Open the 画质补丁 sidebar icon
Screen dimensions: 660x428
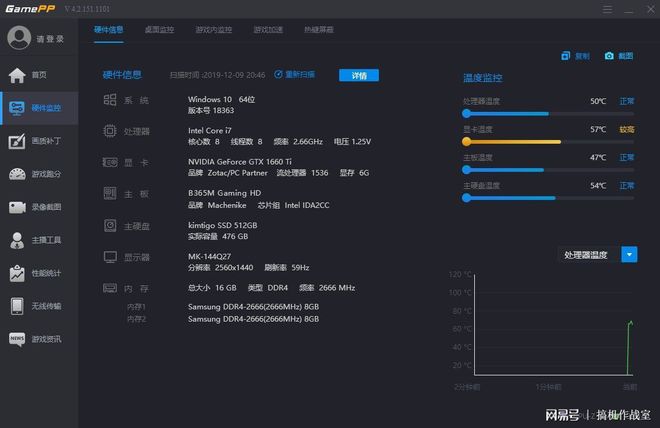pyautogui.click(x=17, y=141)
